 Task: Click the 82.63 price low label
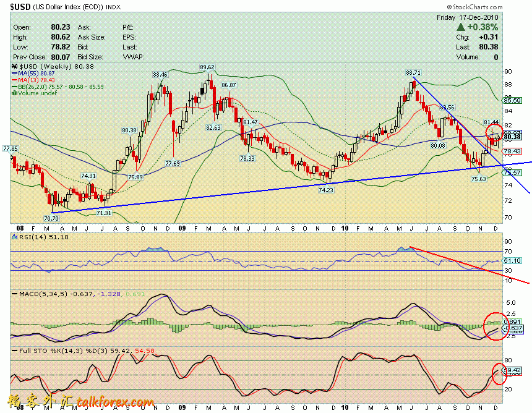[213, 127]
